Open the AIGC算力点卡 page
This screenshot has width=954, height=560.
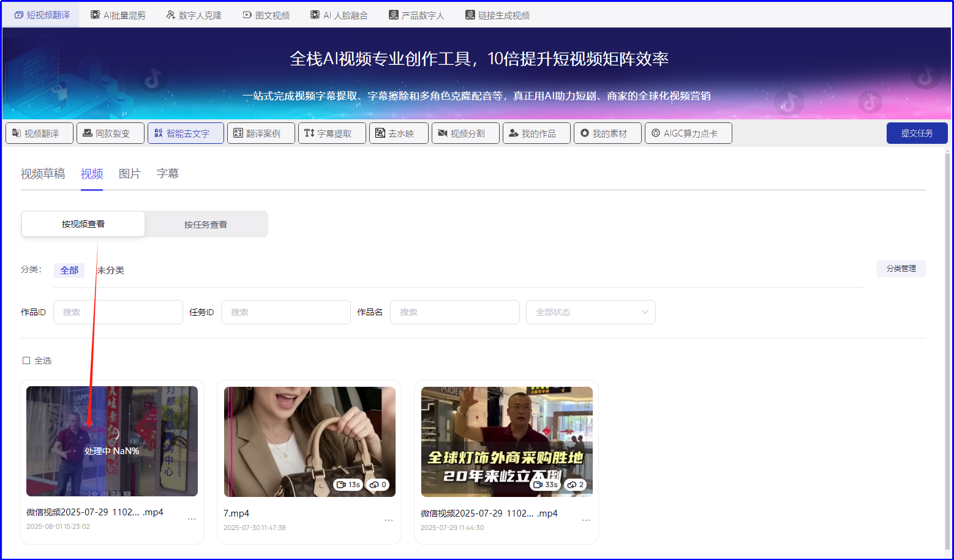pos(688,133)
